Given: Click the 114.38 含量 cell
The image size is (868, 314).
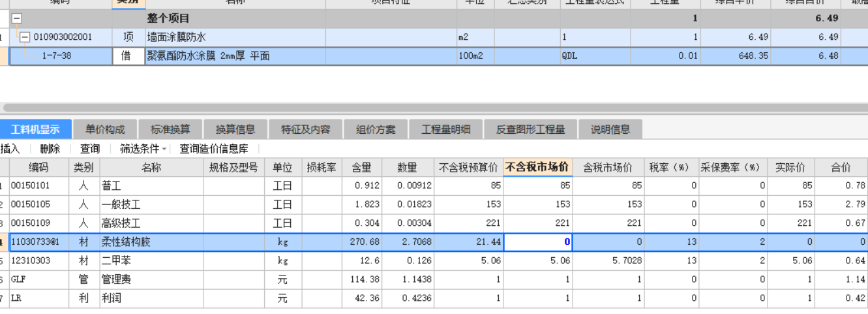Looking at the screenshot, I should pyautogui.click(x=361, y=280).
